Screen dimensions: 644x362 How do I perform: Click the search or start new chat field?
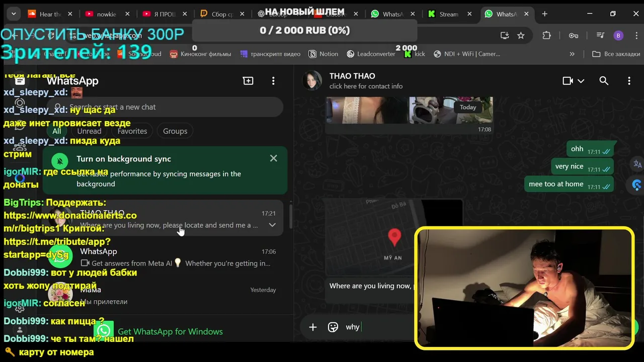click(x=165, y=107)
